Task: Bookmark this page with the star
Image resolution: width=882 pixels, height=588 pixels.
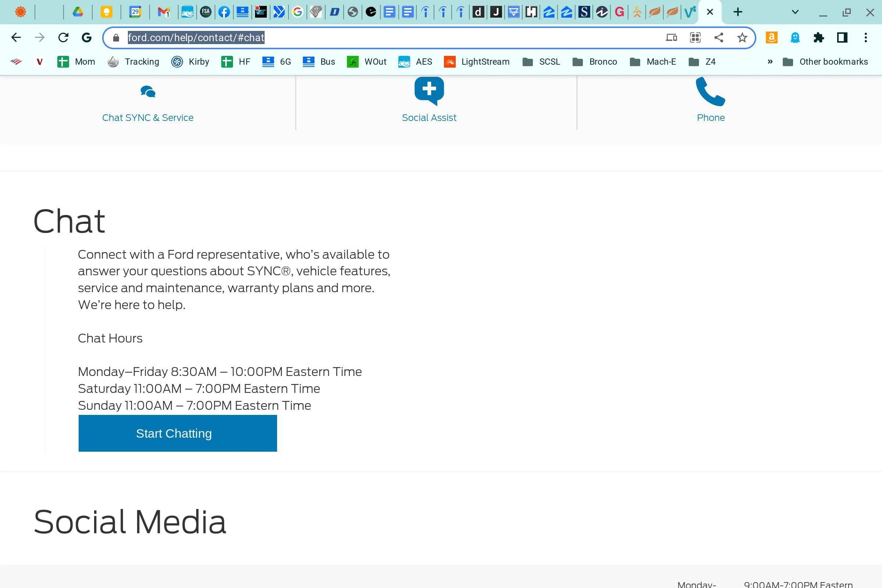Action: [742, 37]
